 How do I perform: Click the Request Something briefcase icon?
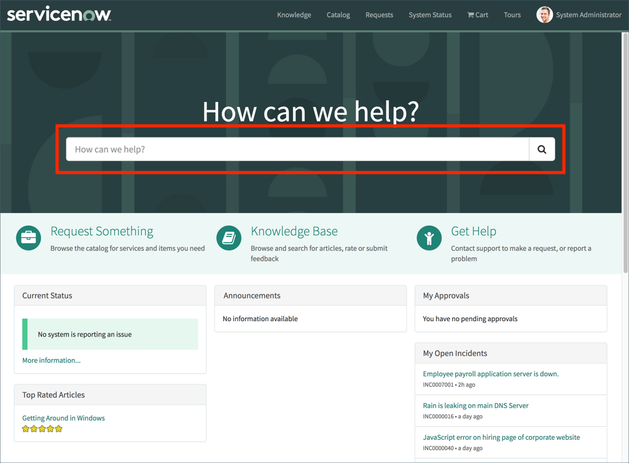click(28, 238)
